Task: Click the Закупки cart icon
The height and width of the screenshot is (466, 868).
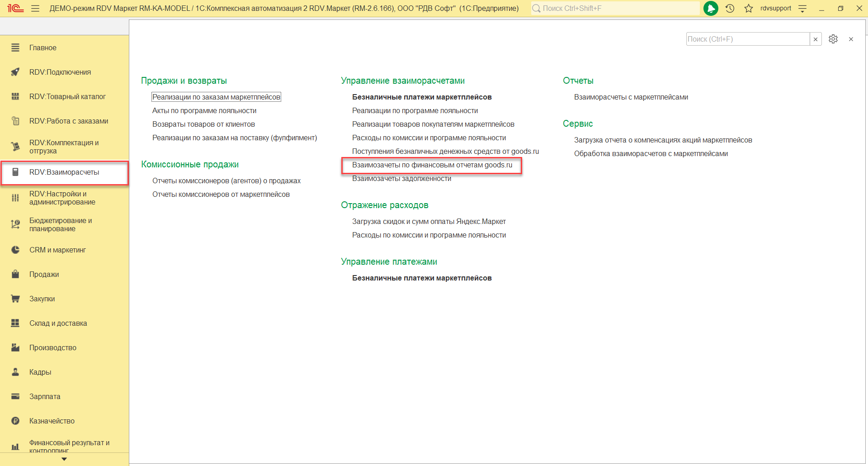Action: pos(15,299)
